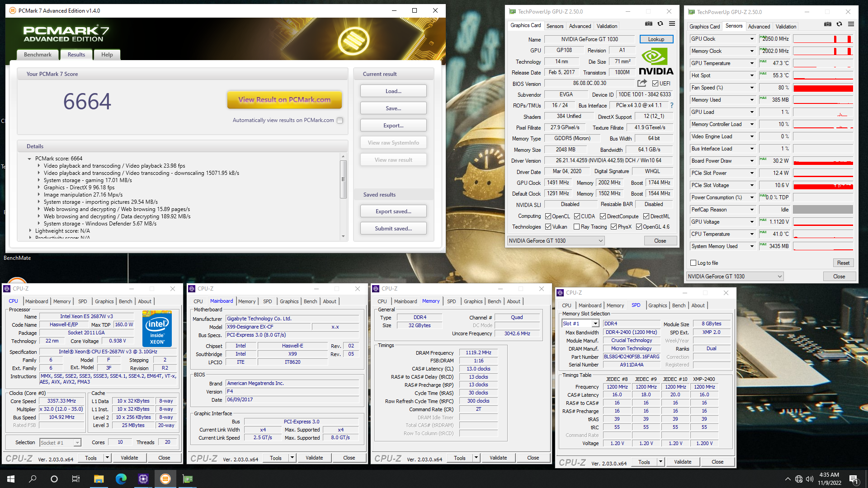Click the CPU-Z taskbar icon
Viewport: 868px width, 488px height.
(143, 479)
